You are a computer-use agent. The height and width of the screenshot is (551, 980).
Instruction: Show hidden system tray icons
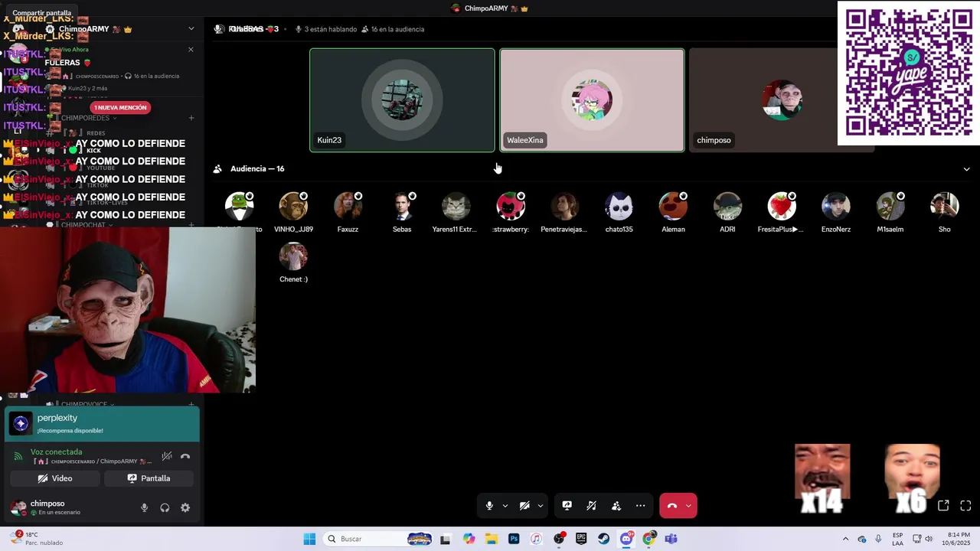(x=845, y=539)
